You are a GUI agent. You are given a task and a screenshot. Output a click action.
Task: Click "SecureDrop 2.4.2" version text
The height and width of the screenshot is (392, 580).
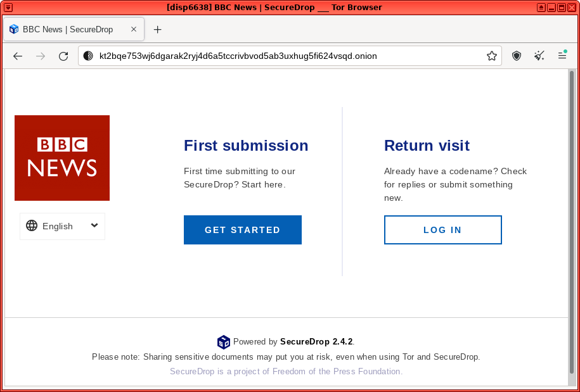tap(317, 342)
